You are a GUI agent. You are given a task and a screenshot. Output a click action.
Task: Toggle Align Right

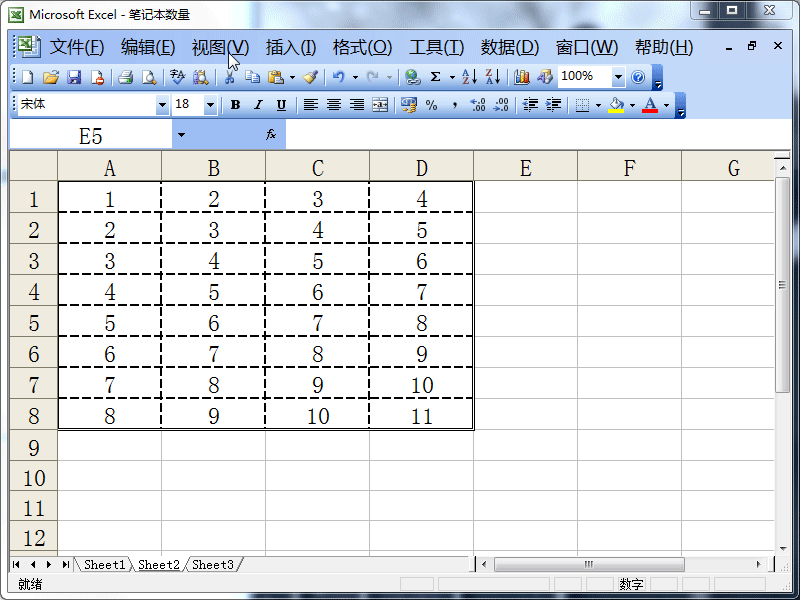(357, 105)
